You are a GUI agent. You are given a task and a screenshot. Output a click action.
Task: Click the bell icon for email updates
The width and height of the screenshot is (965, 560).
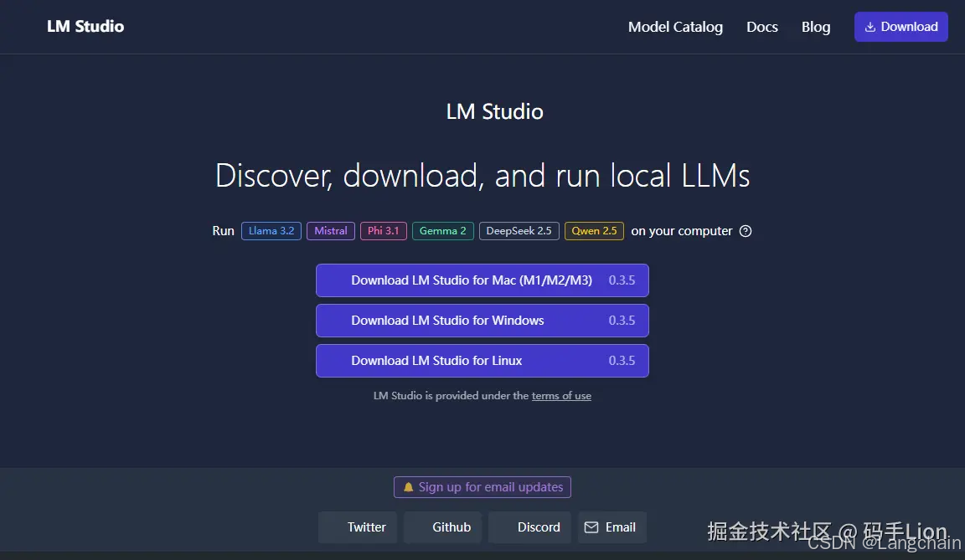408,487
